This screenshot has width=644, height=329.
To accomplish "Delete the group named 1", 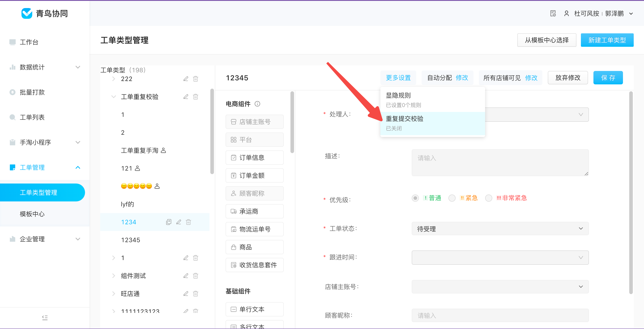I will (196, 258).
